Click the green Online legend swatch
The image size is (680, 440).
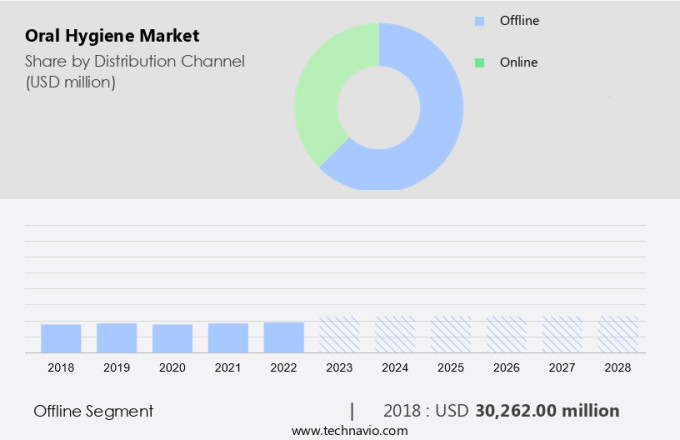tap(479, 62)
